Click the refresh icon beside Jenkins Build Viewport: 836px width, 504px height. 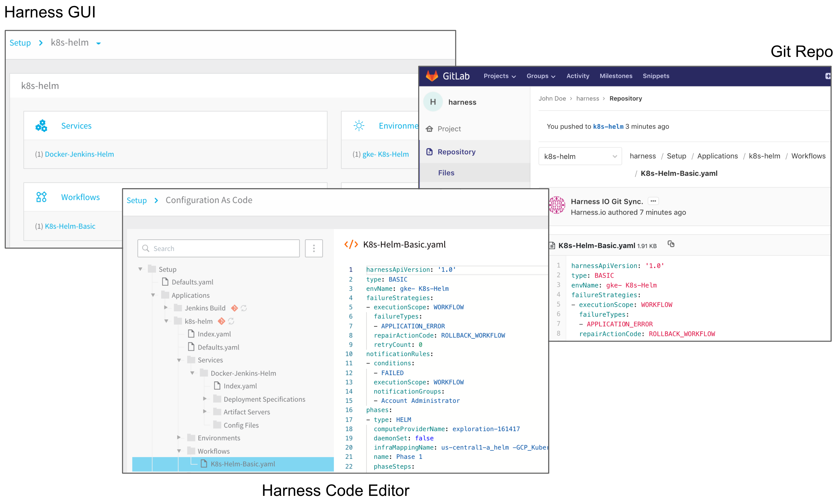click(244, 308)
